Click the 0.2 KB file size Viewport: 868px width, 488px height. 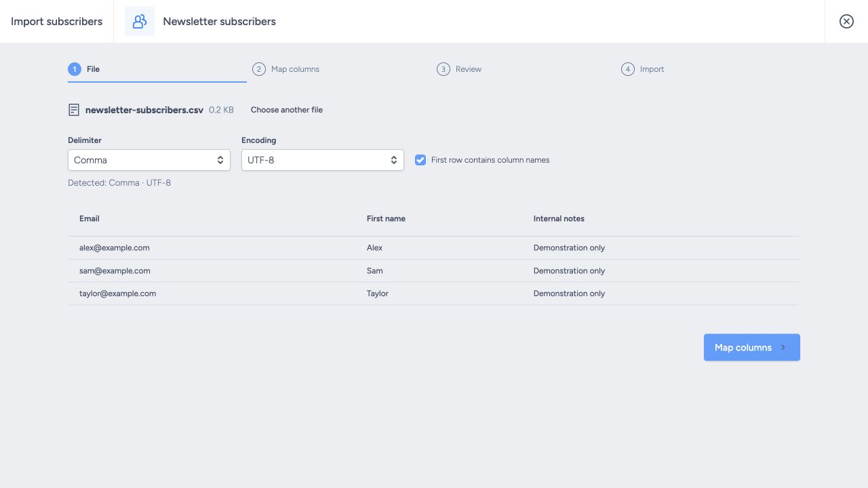[x=221, y=110]
